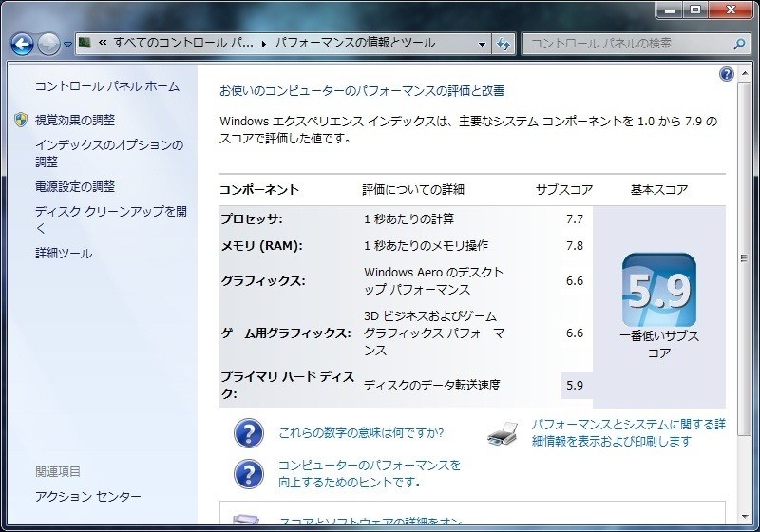Screen dimensions: 760x532
Task: Open コントロール パネル ホーム link
Action: pyautogui.click(x=107, y=86)
